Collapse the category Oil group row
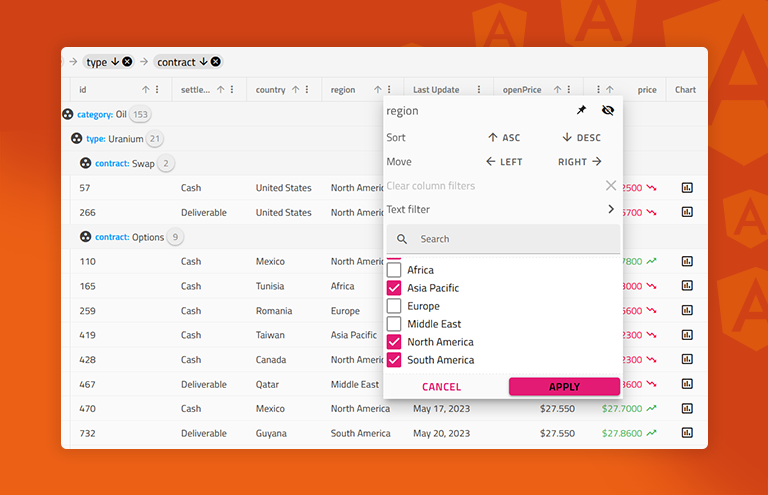Image resolution: width=768 pixels, height=495 pixels. (x=68, y=115)
